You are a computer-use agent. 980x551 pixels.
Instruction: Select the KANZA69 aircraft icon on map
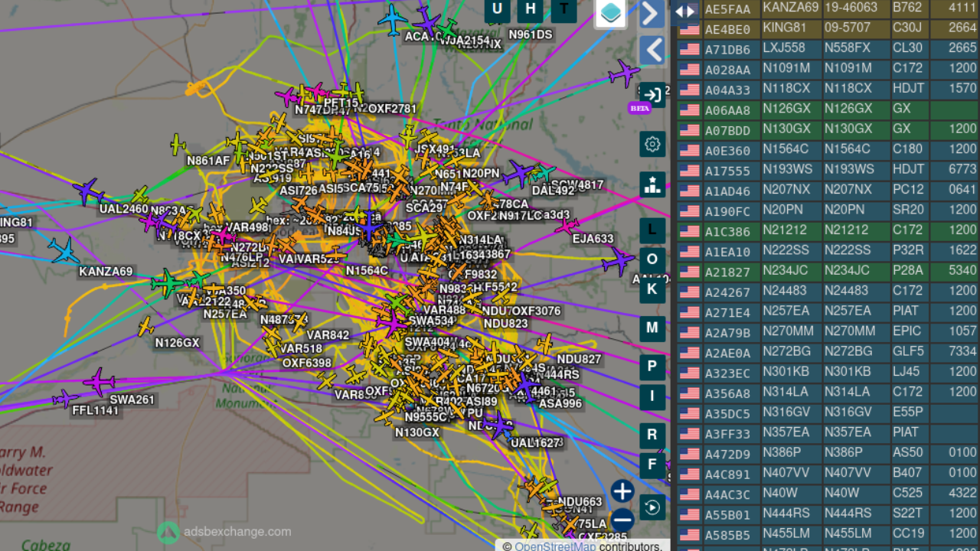click(64, 250)
